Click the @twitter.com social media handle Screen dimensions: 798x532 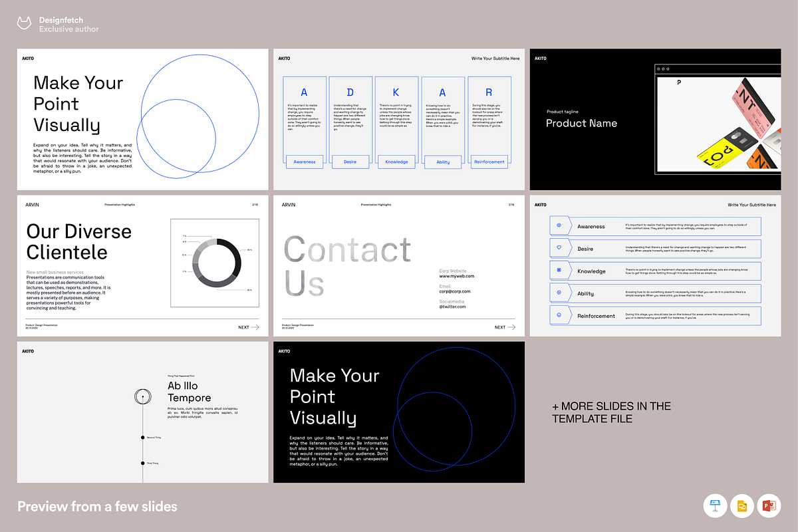tap(452, 307)
